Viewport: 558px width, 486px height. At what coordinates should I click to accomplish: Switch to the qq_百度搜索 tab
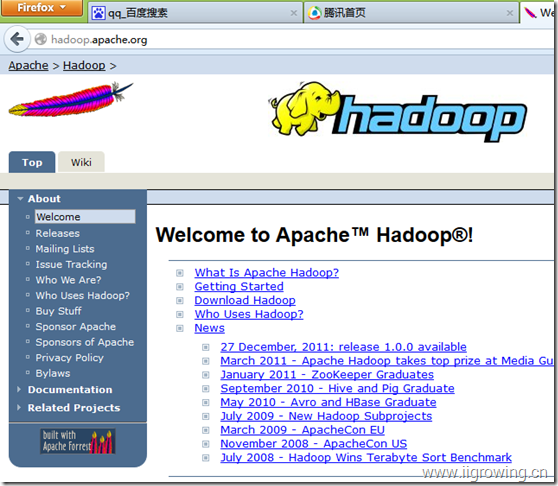coord(194,13)
